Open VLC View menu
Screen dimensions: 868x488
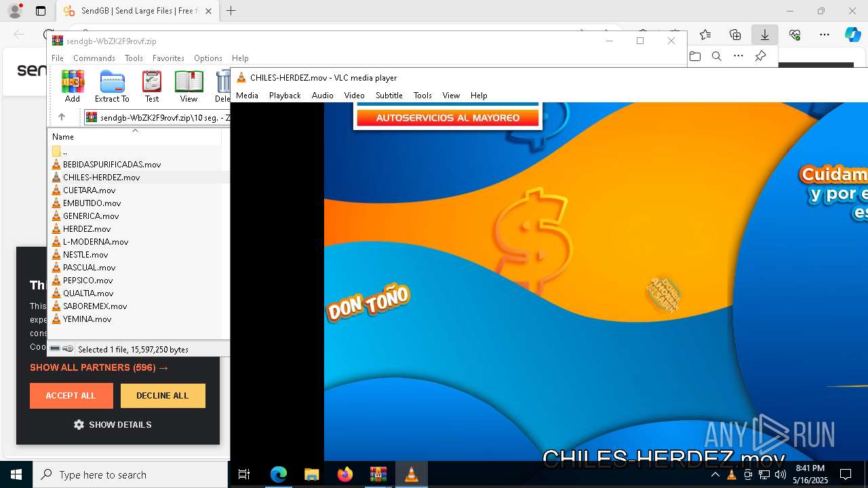click(x=451, y=96)
